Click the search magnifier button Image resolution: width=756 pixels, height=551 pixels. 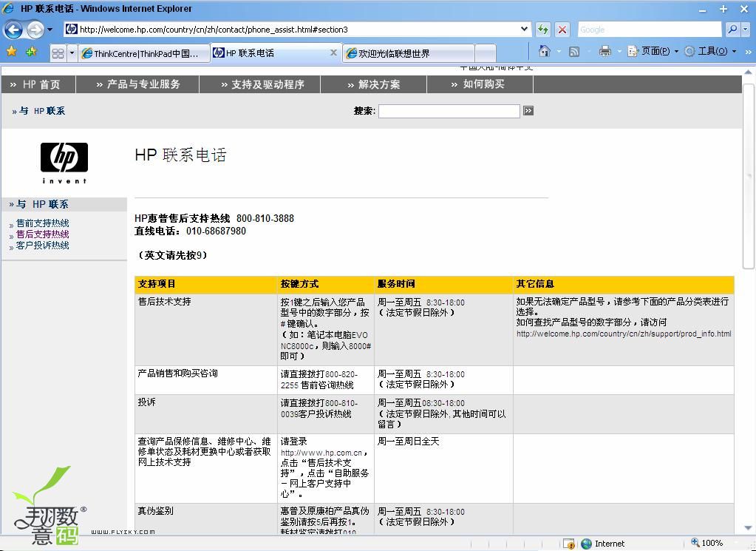coord(732,30)
